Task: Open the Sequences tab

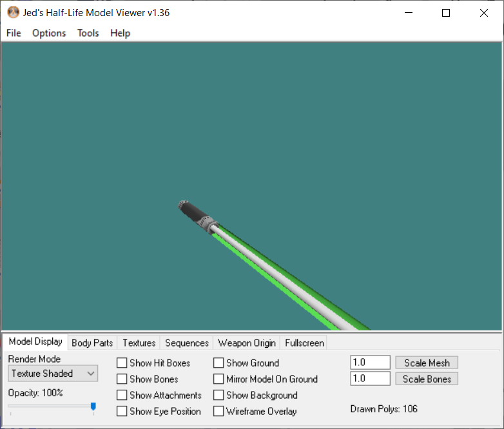Action: click(x=187, y=343)
